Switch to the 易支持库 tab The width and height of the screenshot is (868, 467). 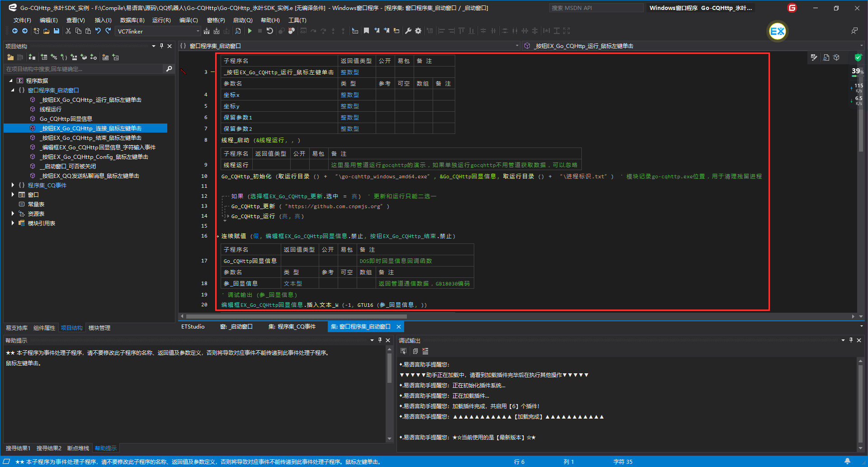click(x=17, y=328)
